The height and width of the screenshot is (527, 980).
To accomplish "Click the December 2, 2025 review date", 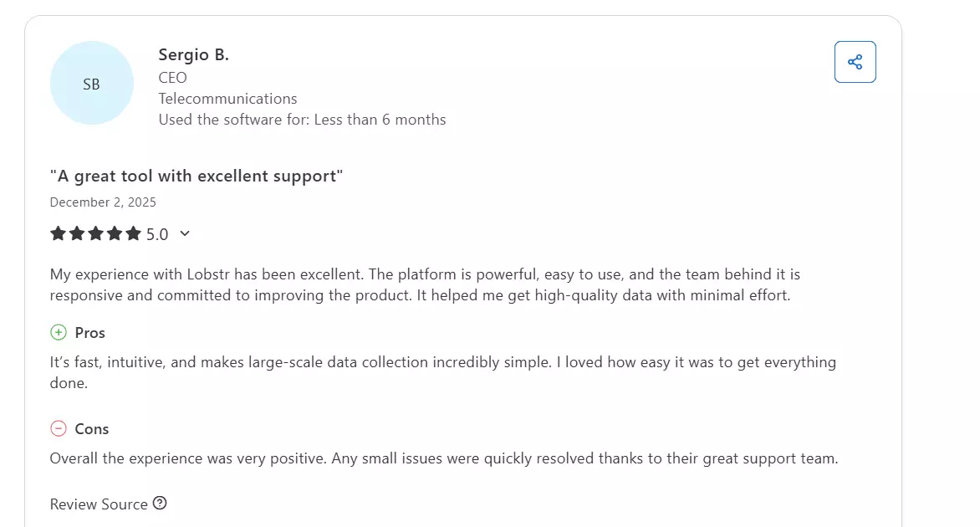I will point(102,202).
